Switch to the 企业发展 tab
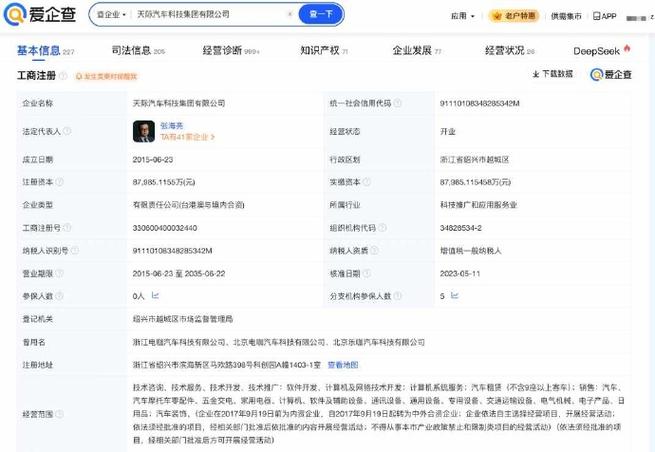Image resolution: width=655 pixels, height=452 pixels. (x=416, y=51)
